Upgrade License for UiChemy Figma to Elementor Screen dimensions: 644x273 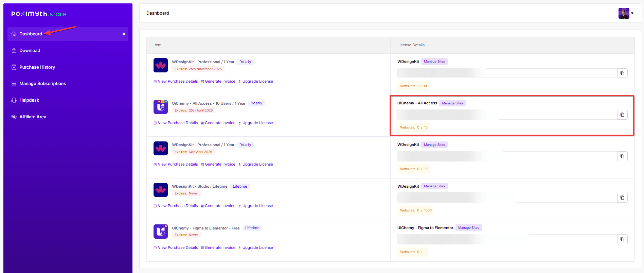click(x=257, y=248)
